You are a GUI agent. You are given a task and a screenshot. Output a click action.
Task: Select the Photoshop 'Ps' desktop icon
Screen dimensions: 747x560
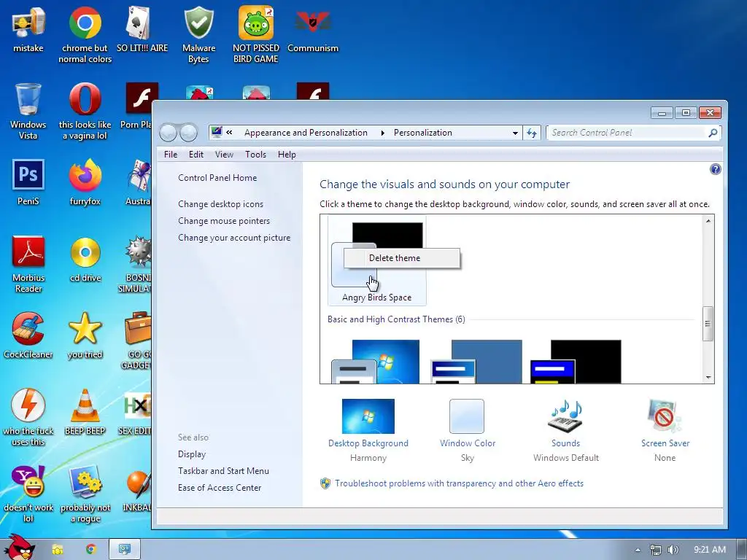coord(28,182)
